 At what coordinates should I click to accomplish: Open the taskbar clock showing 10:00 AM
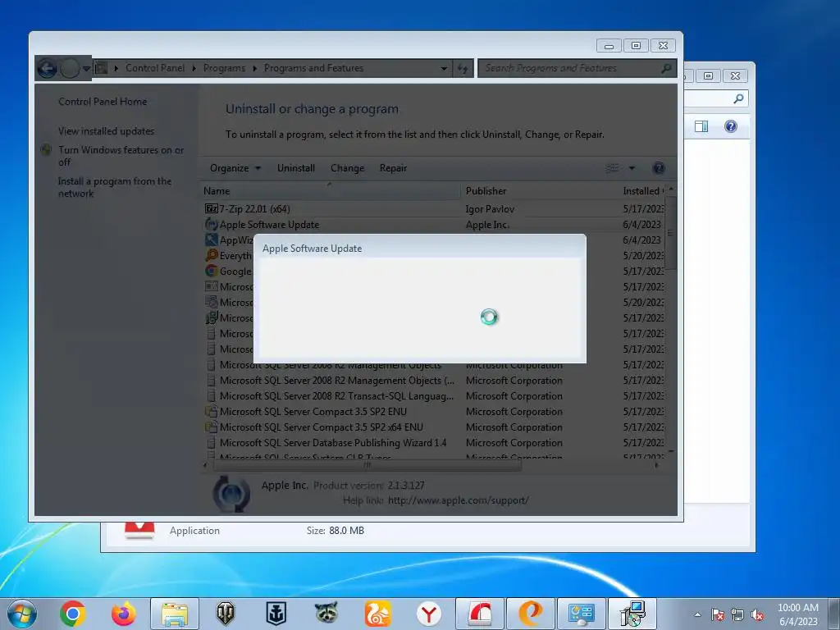(x=797, y=614)
